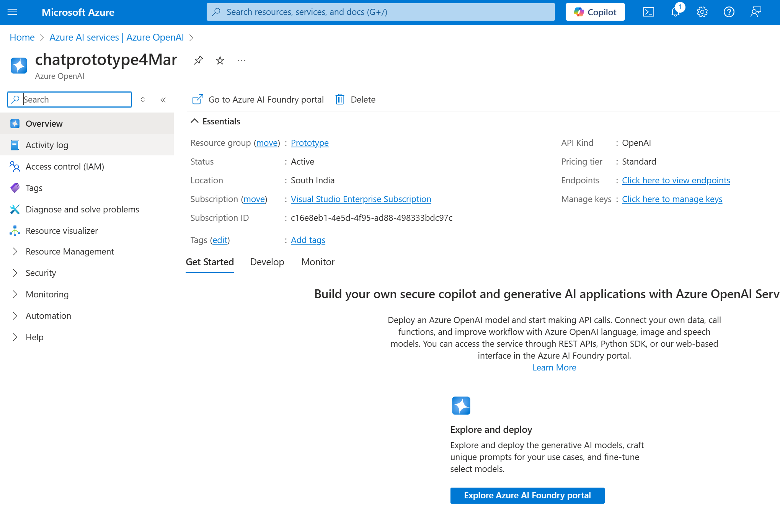Switch to the Develop tab

point(267,262)
